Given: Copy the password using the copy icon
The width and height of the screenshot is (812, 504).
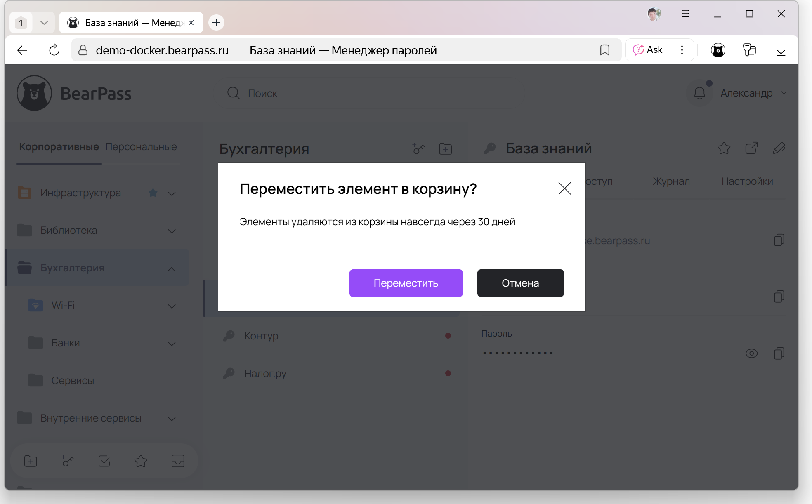Looking at the screenshot, I should [779, 353].
